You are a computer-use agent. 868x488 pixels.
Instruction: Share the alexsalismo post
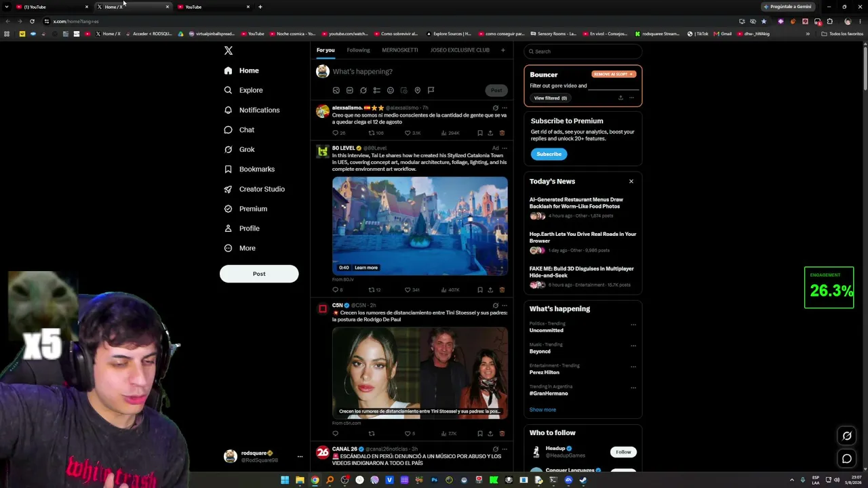[490, 133]
